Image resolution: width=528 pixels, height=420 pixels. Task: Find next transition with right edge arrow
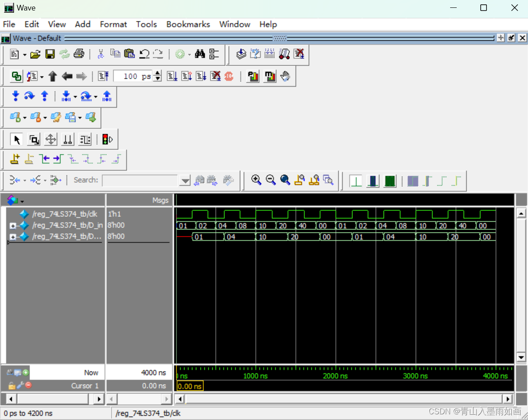point(58,160)
